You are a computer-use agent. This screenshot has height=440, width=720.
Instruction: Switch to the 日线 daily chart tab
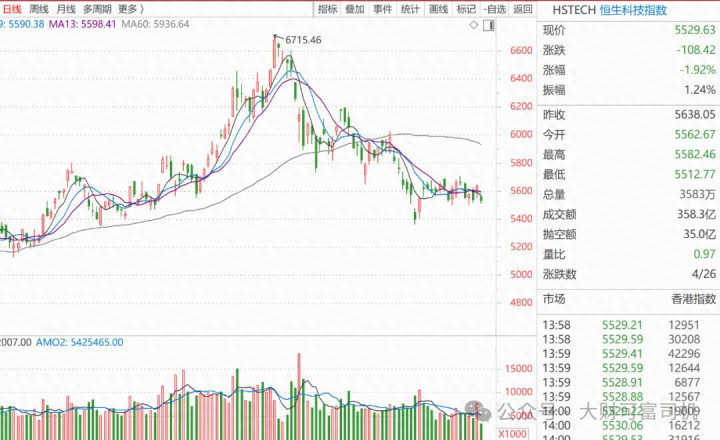(12, 9)
